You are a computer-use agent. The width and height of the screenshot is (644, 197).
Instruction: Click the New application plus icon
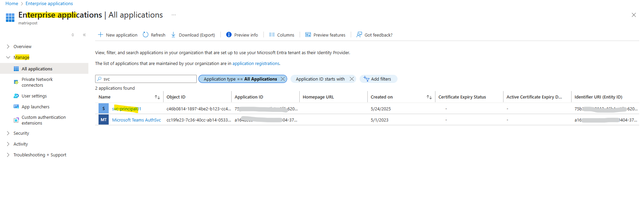tap(100, 35)
